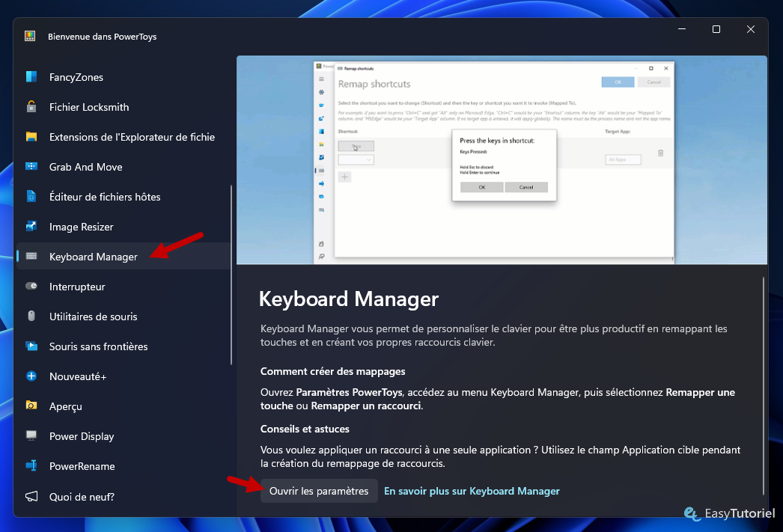
Task: Click the Grab And Move icon
Action: click(x=31, y=167)
